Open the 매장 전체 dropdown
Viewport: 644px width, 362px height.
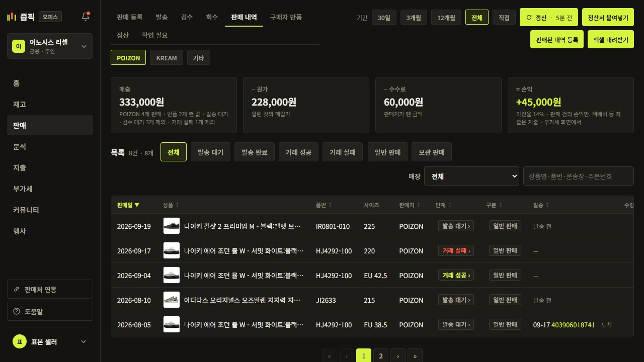[471, 176]
